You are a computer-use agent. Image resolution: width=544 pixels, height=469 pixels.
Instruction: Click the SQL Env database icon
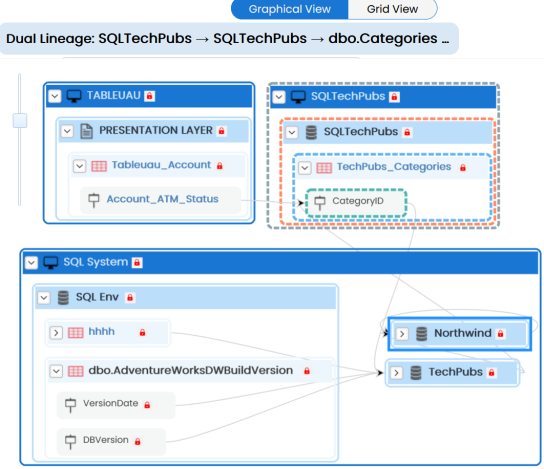pyautogui.click(x=63, y=298)
